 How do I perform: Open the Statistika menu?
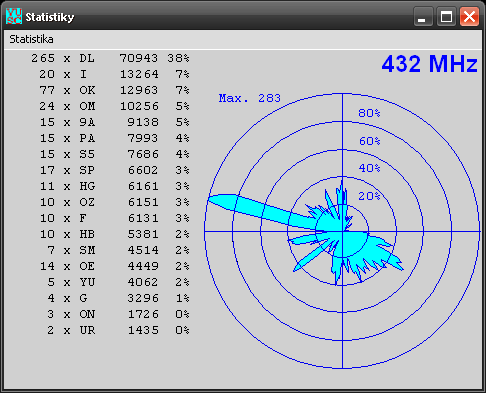tap(31, 39)
